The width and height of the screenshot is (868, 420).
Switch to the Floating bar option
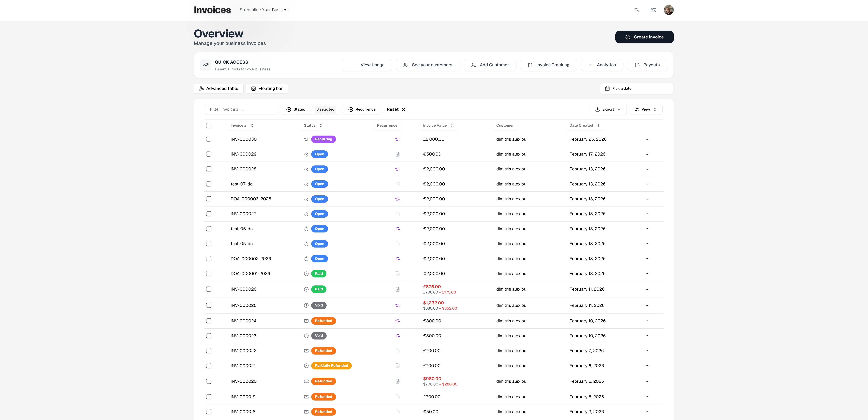[x=267, y=88]
